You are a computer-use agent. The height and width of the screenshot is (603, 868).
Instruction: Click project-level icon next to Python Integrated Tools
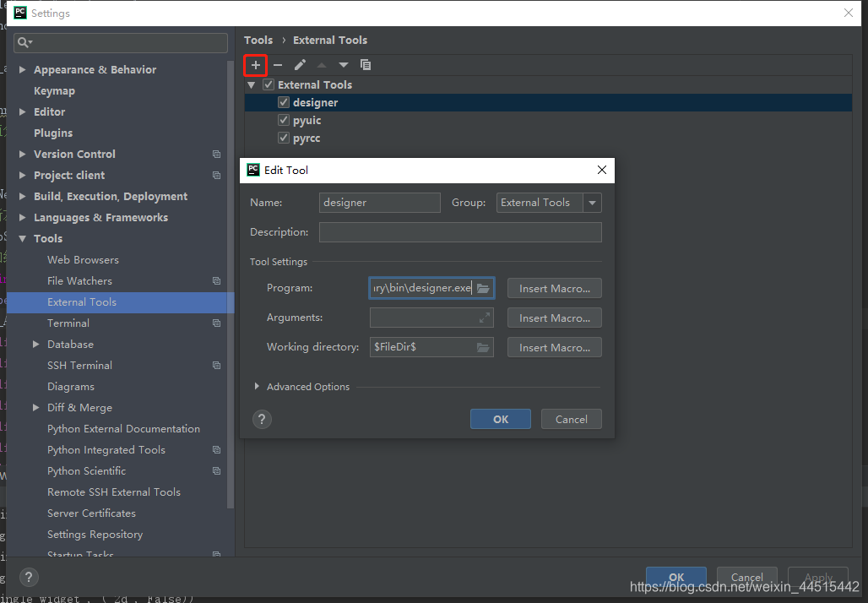(216, 449)
